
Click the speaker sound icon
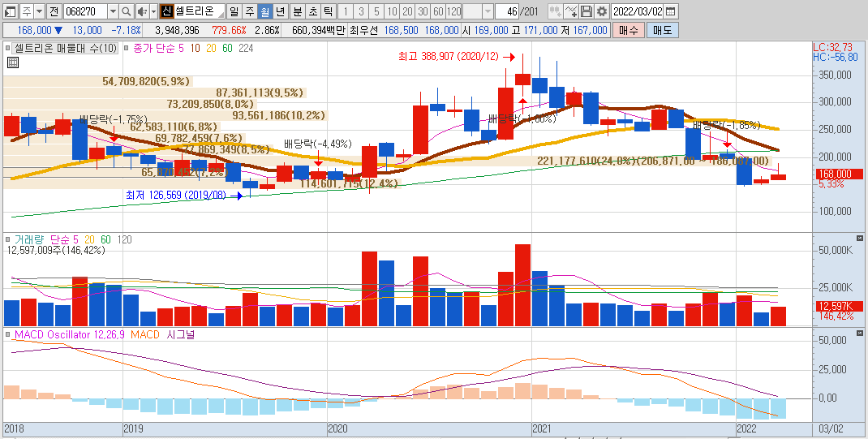142,11
